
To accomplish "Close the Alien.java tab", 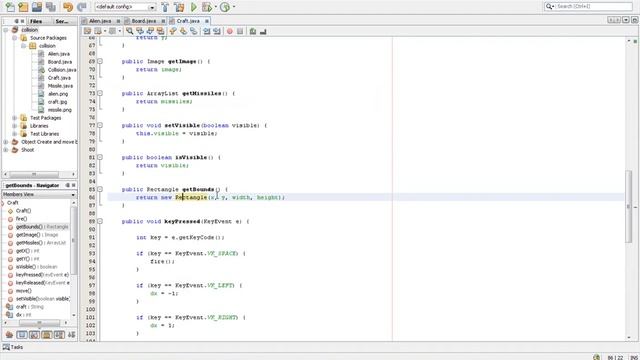I will coord(118,21).
